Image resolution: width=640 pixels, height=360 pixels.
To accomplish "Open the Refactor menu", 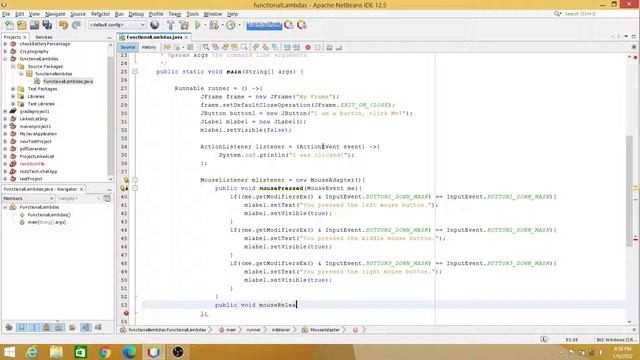I will [100, 14].
